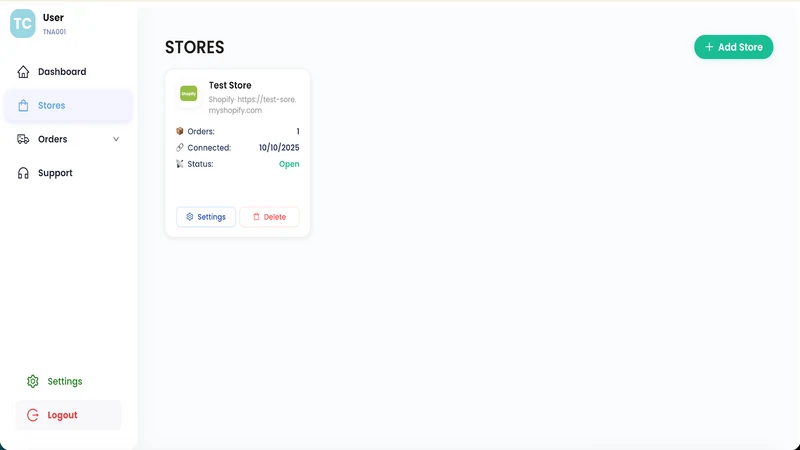The width and height of the screenshot is (800, 450).
Task: Go to the Support page
Action: 68,173
